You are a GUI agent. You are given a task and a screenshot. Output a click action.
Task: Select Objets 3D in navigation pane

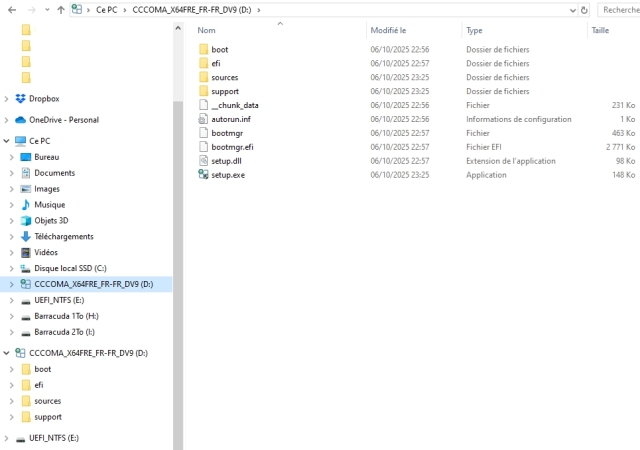[x=51, y=221]
